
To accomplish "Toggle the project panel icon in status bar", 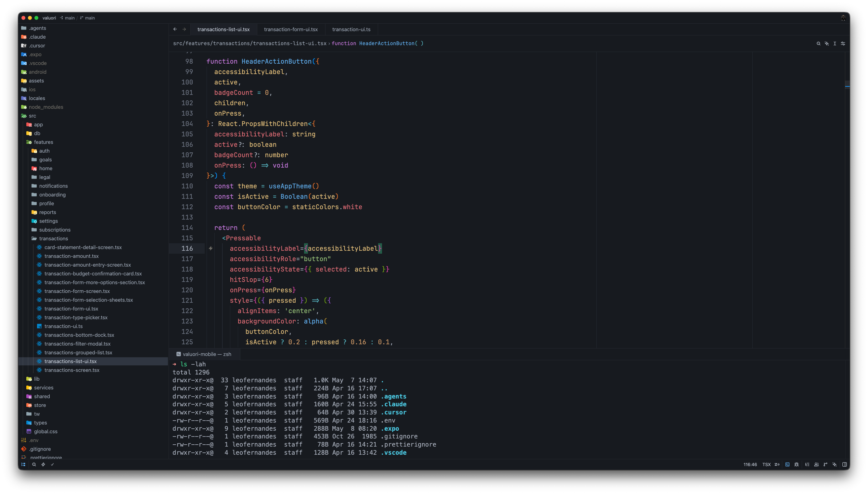I will pos(23,464).
